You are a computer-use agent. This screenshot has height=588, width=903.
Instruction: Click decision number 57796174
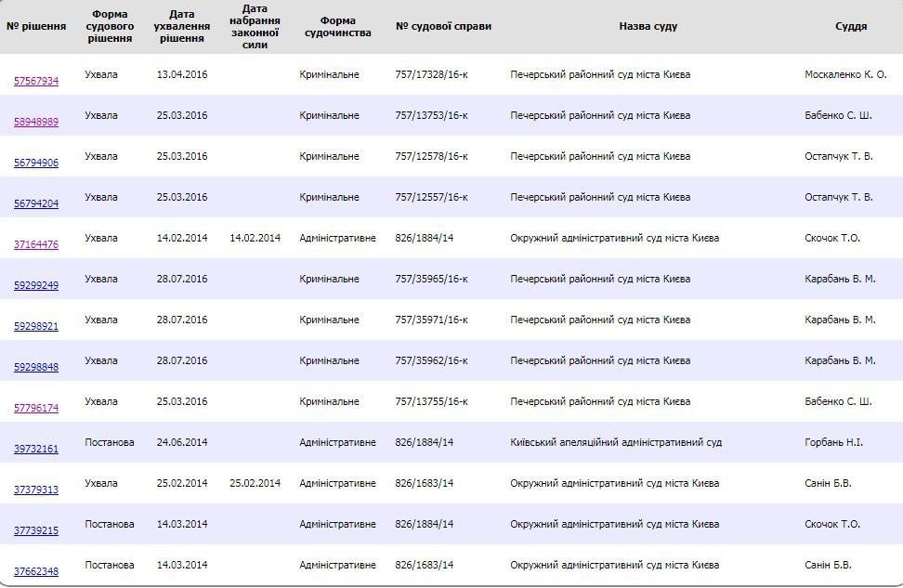click(x=36, y=409)
